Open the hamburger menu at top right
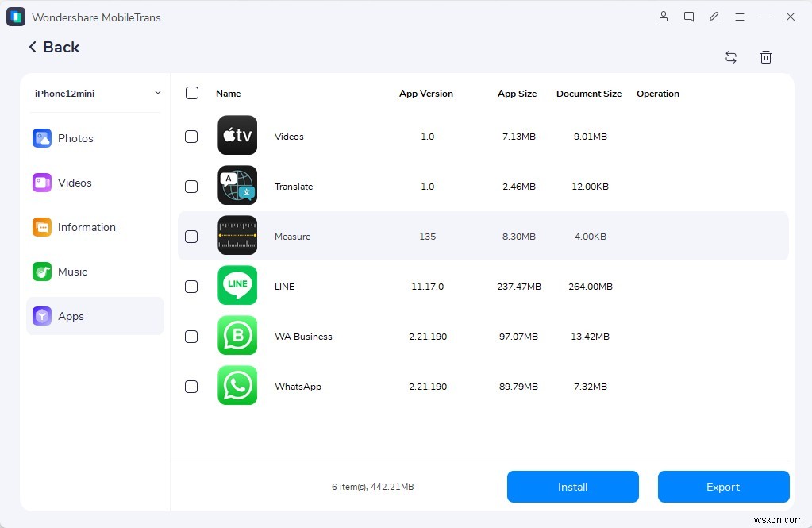812x528 pixels. click(739, 16)
